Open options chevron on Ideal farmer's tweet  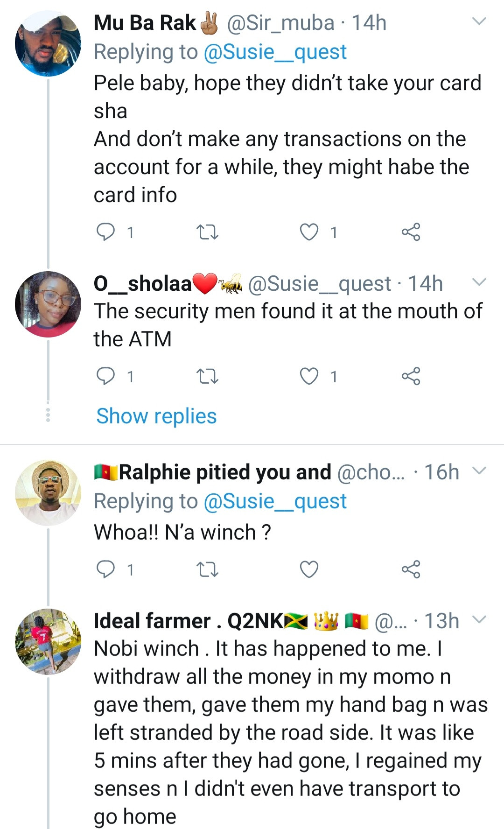(479, 619)
